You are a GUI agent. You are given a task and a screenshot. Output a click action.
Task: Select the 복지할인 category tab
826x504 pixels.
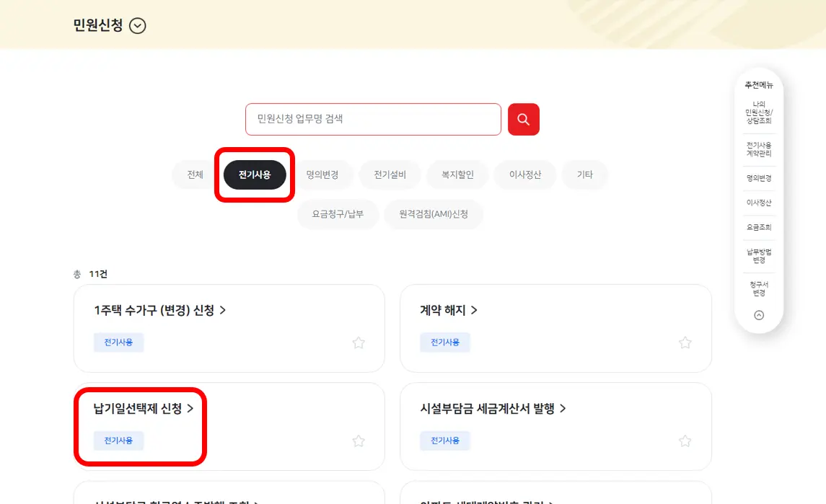(x=457, y=174)
